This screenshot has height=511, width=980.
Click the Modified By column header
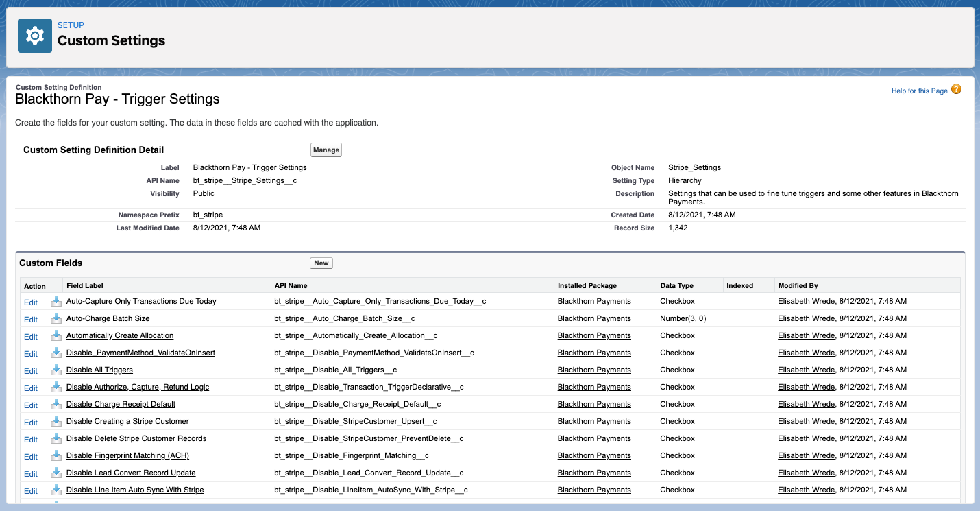click(x=798, y=285)
